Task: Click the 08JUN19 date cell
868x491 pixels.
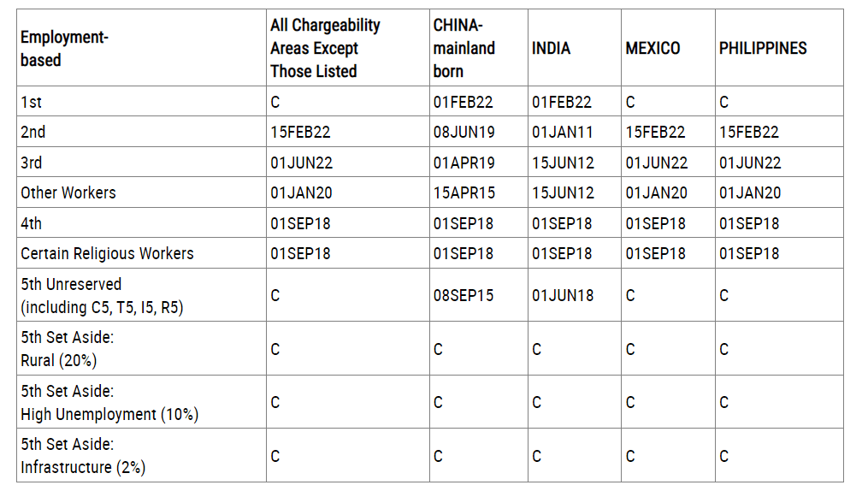Action: (464, 133)
